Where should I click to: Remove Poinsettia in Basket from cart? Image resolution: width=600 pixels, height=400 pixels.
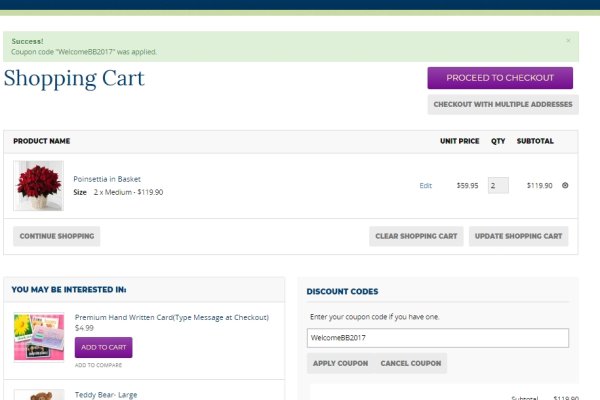565,185
